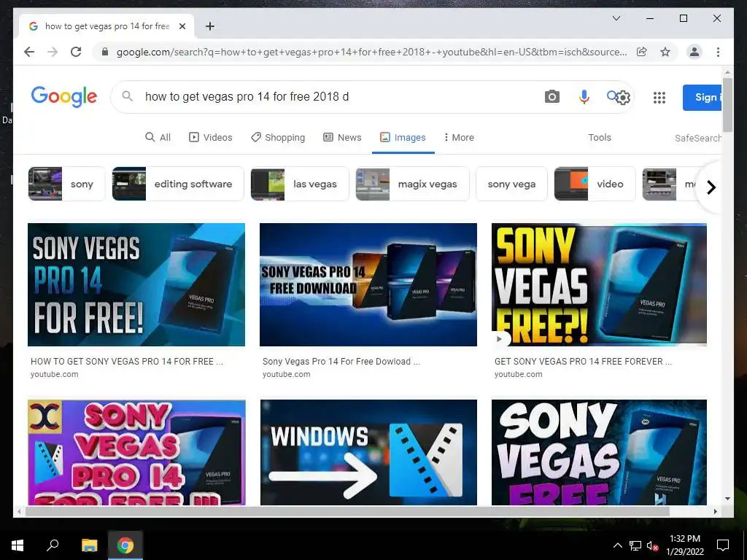Open 'Sony Vegas Pro 14 Free Download' thumbnail

pos(368,285)
